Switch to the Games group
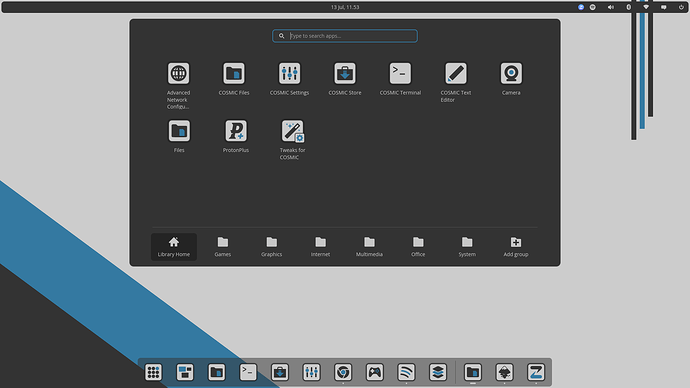Image resolution: width=690 pixels, height=388 pixels. [x=223, y=247]
